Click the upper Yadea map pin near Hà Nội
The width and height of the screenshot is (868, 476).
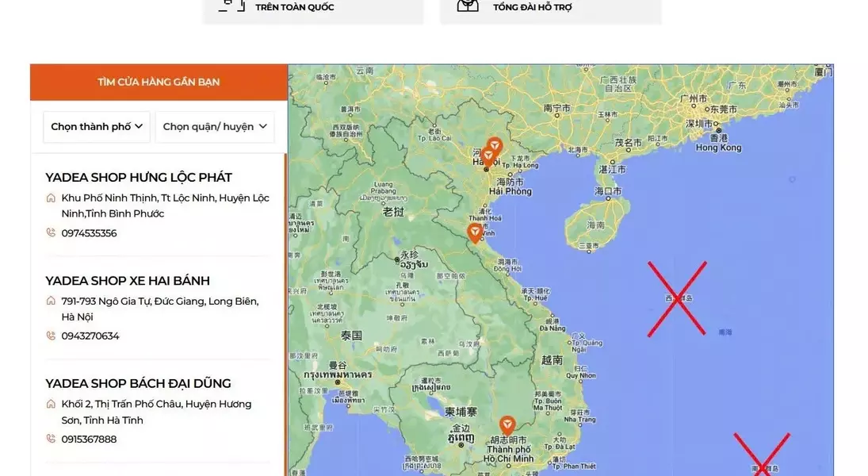coord(495,146)
